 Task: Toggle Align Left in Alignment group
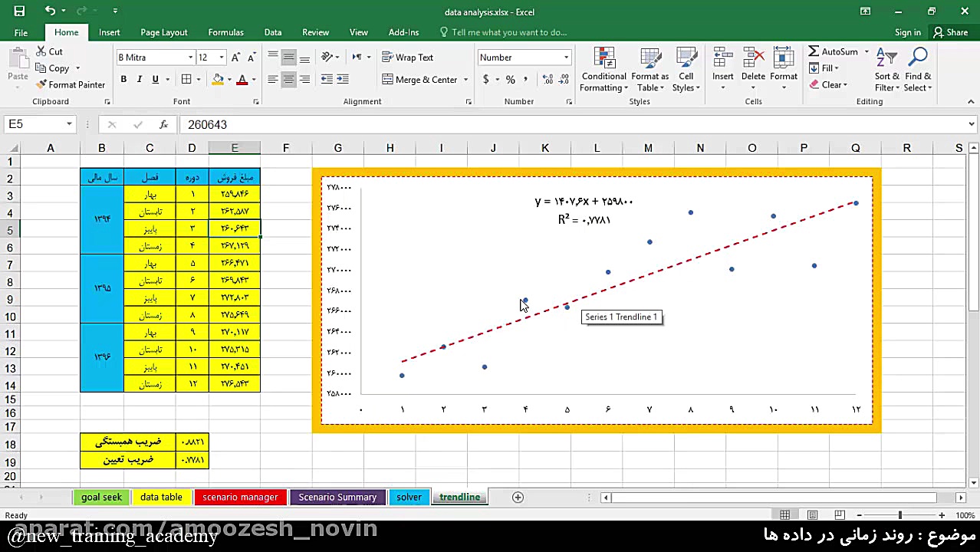click(272, 80)
